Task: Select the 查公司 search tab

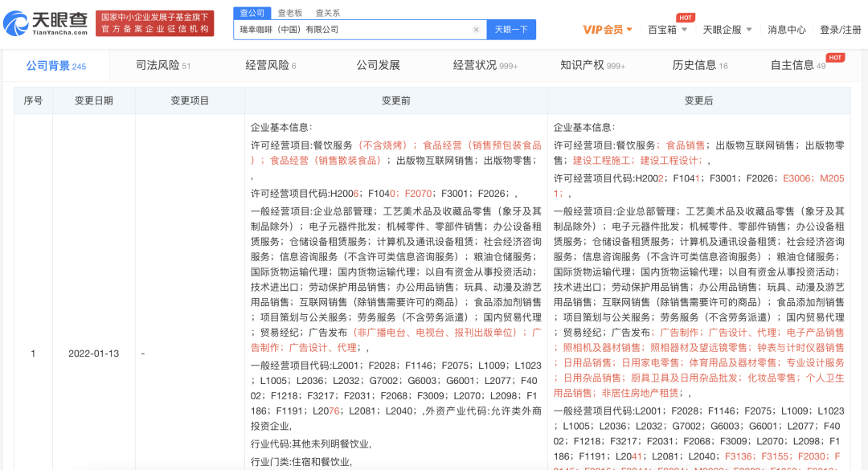Action: pos(252,13)
